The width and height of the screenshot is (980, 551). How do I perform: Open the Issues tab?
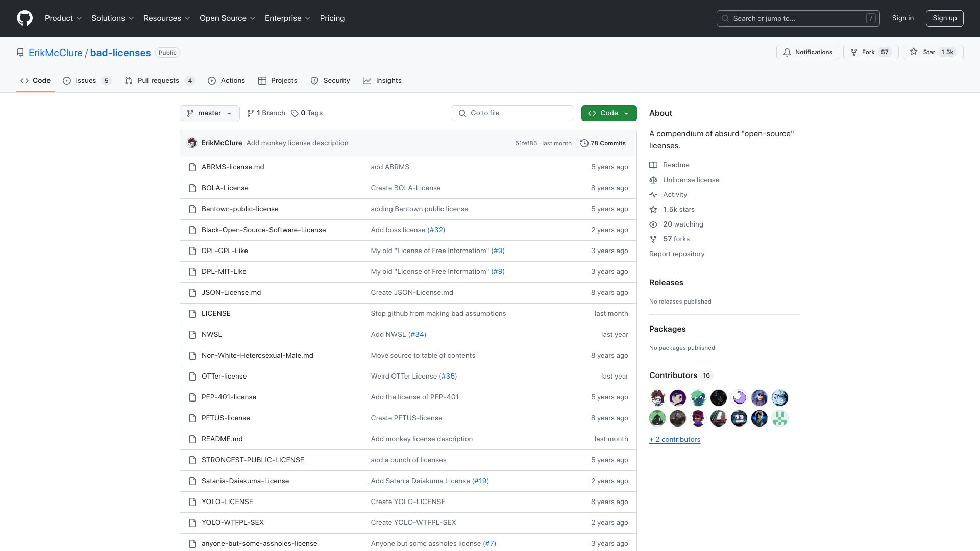pos(87,81)
